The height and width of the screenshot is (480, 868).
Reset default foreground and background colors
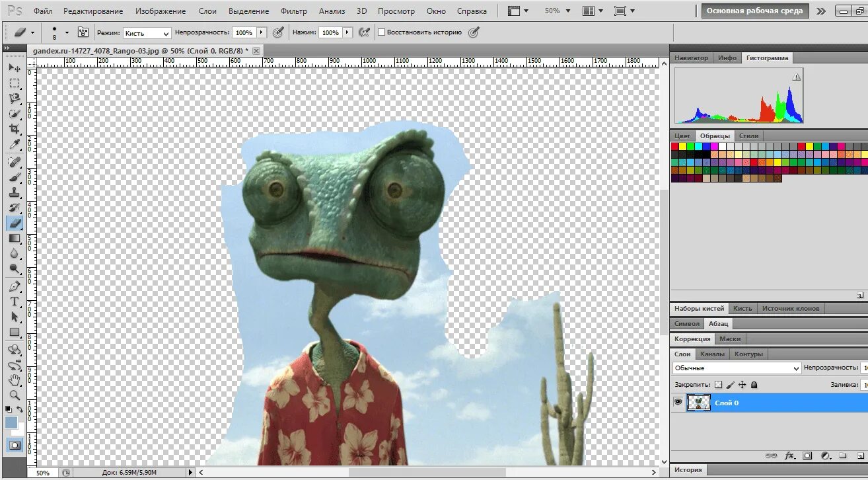coord(9,410)
